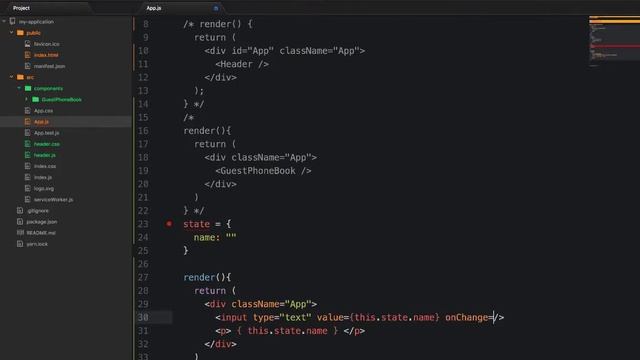The image size is (640, 360).
Task: Collapse the components folder chevron
Action: 19,88
